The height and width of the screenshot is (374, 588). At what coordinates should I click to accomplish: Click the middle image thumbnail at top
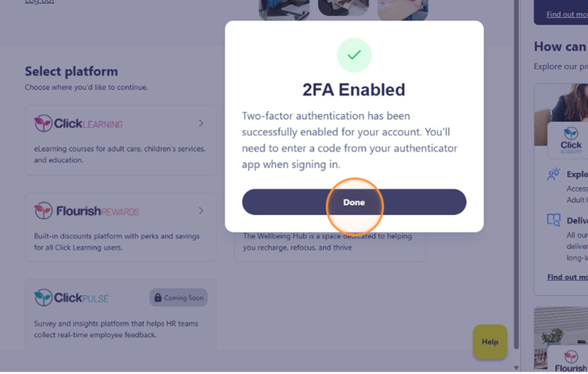(x=343, y=7)
